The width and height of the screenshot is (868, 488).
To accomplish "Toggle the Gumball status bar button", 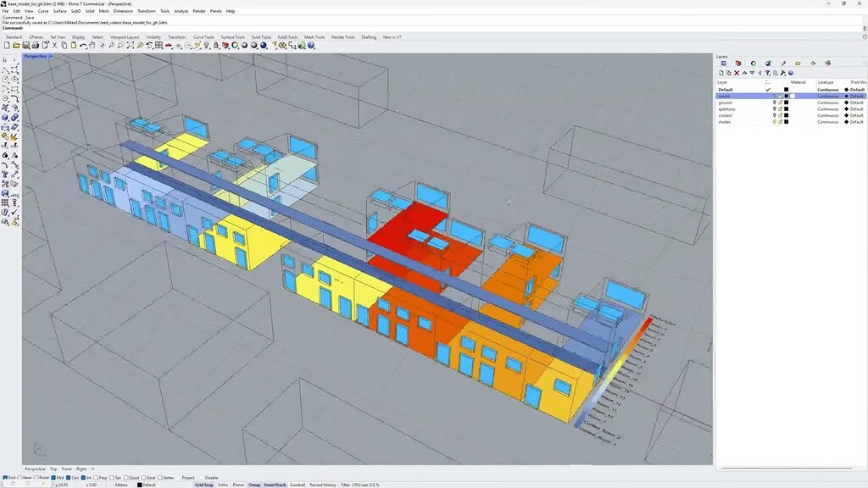I will (297, 485).
